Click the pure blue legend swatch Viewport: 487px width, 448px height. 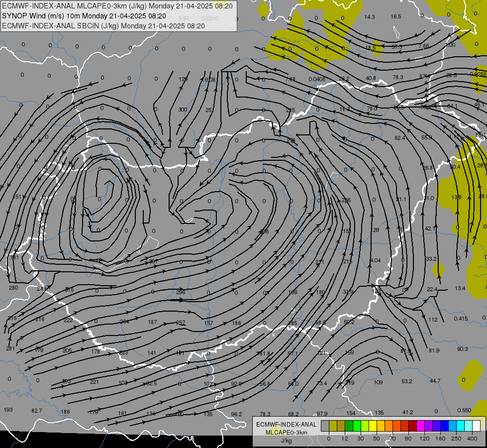(444, 426)
